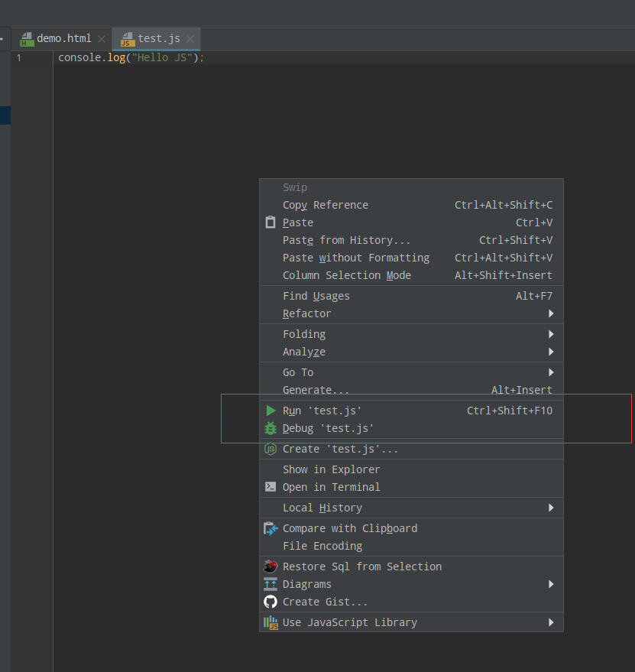Viewport: 635px width, 672px height.
Task: Choose Paste from the context menu
Action: (x=411, y=222)
